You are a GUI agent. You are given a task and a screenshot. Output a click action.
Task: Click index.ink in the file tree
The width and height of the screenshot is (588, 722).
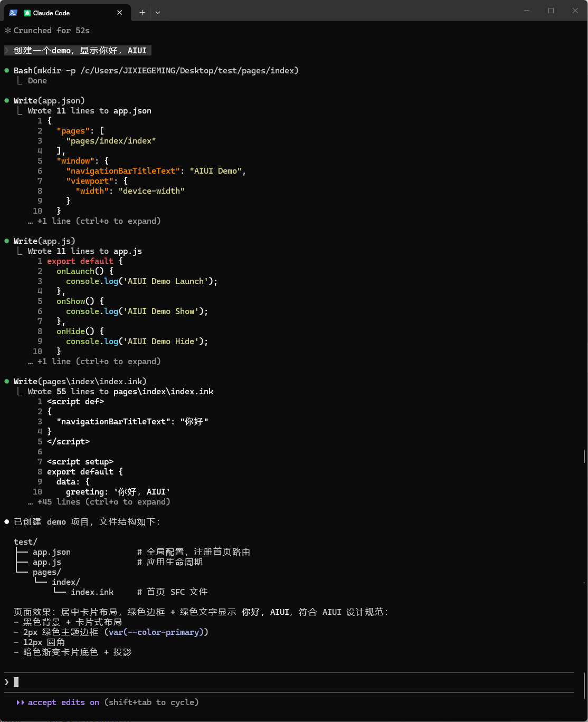[x=92, y=592]
